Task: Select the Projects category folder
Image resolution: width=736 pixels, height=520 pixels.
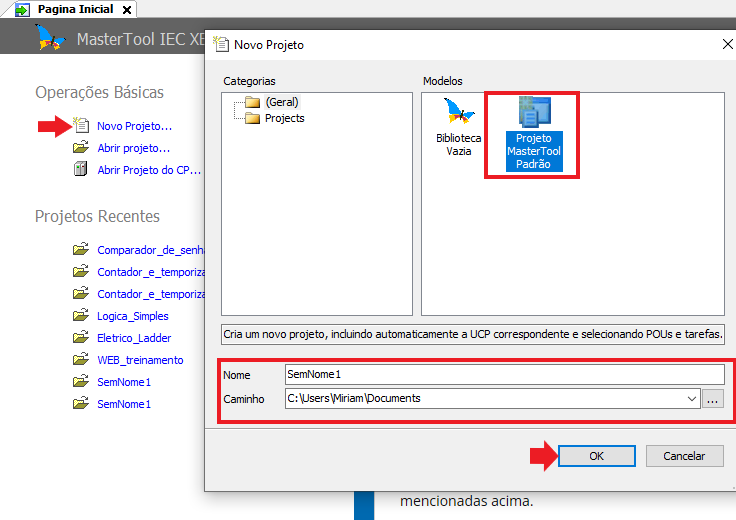Action: tap(253, 118)
